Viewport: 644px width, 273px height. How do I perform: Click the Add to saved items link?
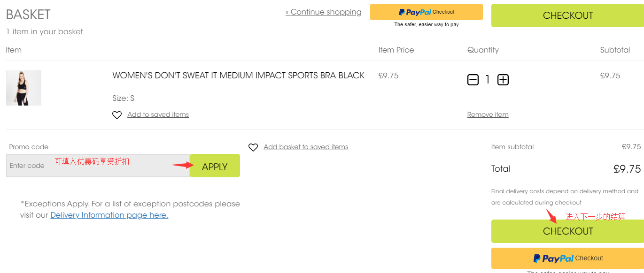point(158,114)
